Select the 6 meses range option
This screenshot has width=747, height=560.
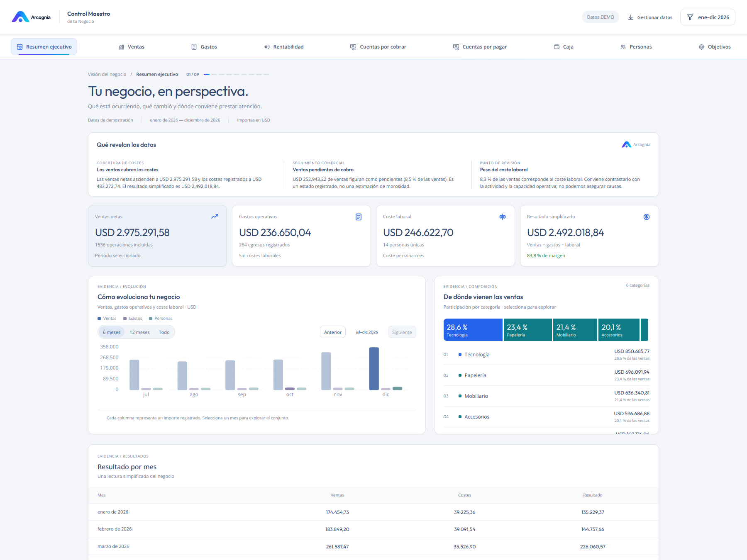coord(112,332)
